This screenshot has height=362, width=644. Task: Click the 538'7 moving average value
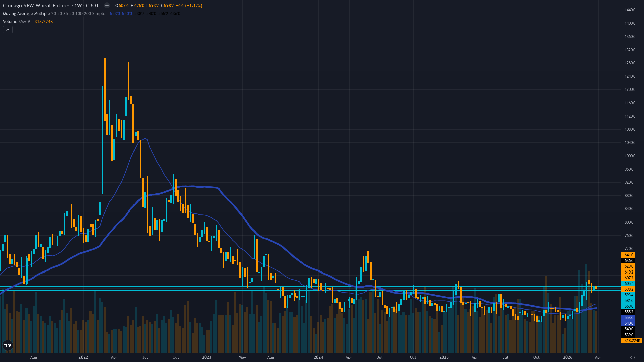tap(139, 14)
